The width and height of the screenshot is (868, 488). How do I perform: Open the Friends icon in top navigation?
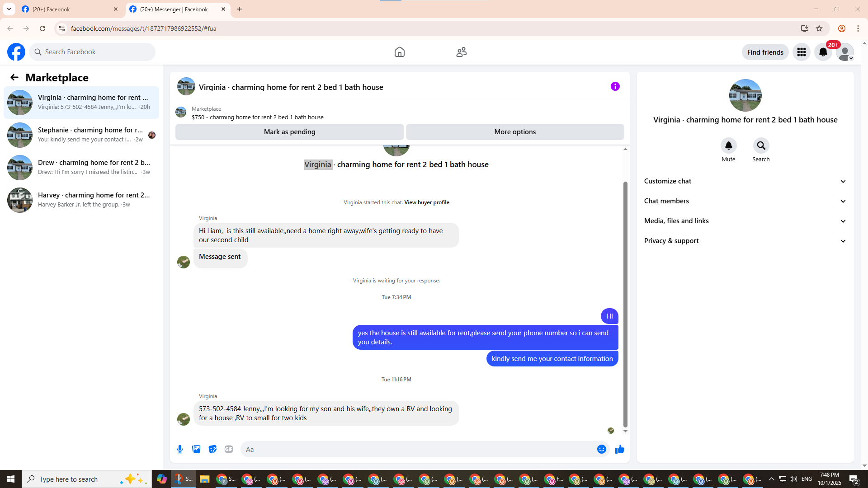pos(461,52)
